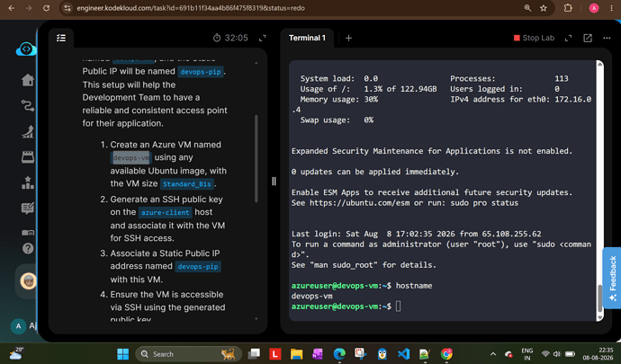621x364 pixels.
Task: Go back with browser back arrow
Action: 11,8
